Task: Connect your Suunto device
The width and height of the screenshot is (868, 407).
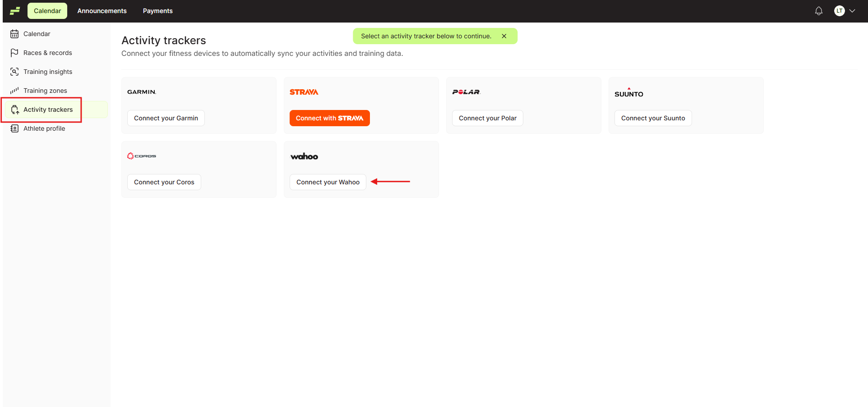Action: (x=653, y=118)
